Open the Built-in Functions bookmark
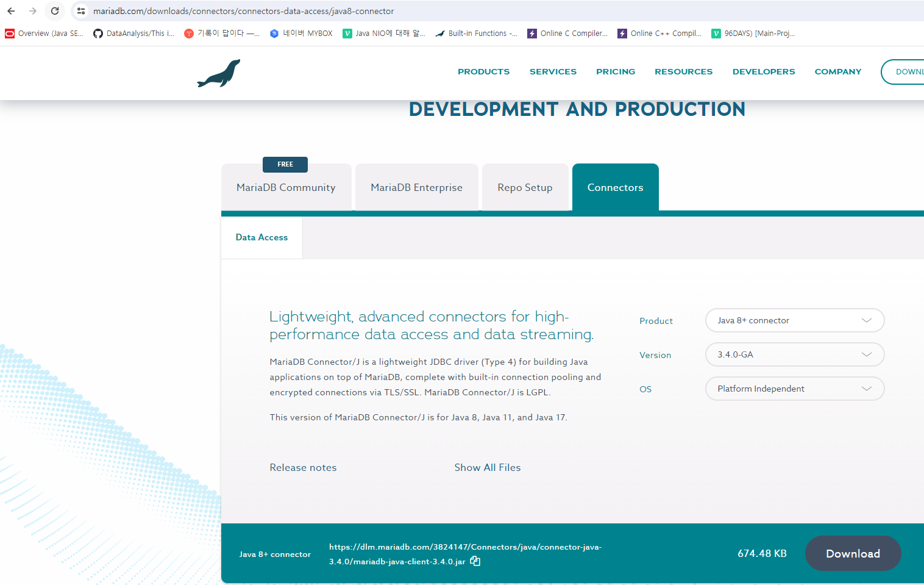Image resolution: width=924 pixels, height=585 pixels. [x=476, y=34]
